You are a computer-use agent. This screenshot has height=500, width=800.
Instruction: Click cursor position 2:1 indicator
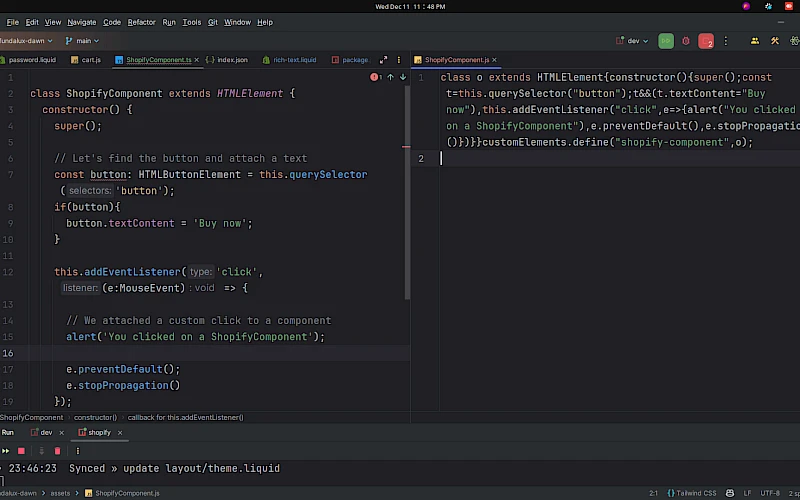coord(653,493)
